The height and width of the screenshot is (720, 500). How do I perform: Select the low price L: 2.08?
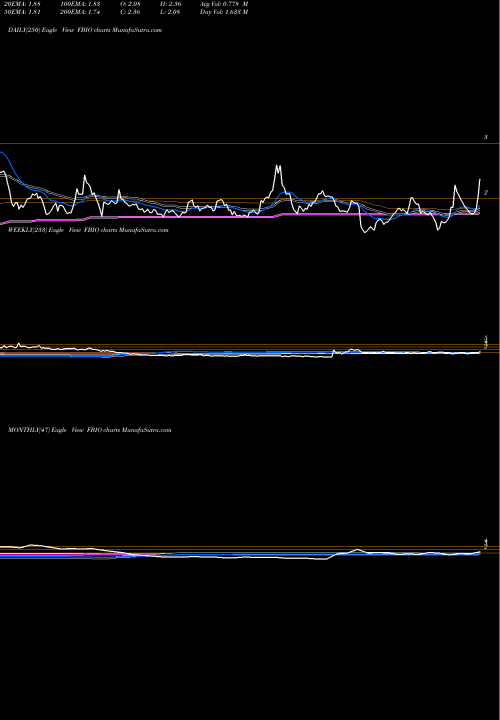pyautogui.click(x=172, y=12)
